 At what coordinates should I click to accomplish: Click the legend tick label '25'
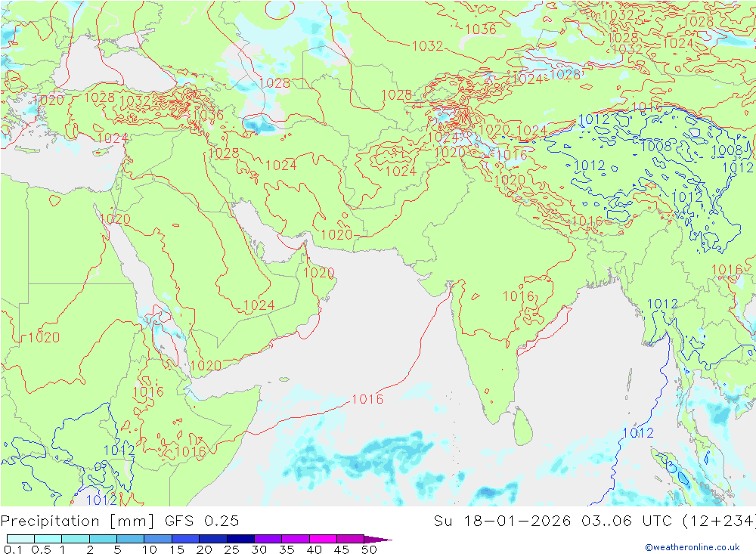pos(232,549)
